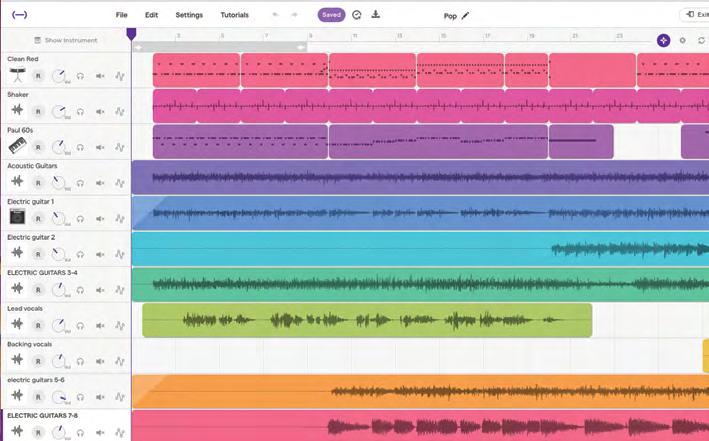Screen dimensions: 709x441
Task: Arm record on Backing vocals track
Action: (38, 361)
